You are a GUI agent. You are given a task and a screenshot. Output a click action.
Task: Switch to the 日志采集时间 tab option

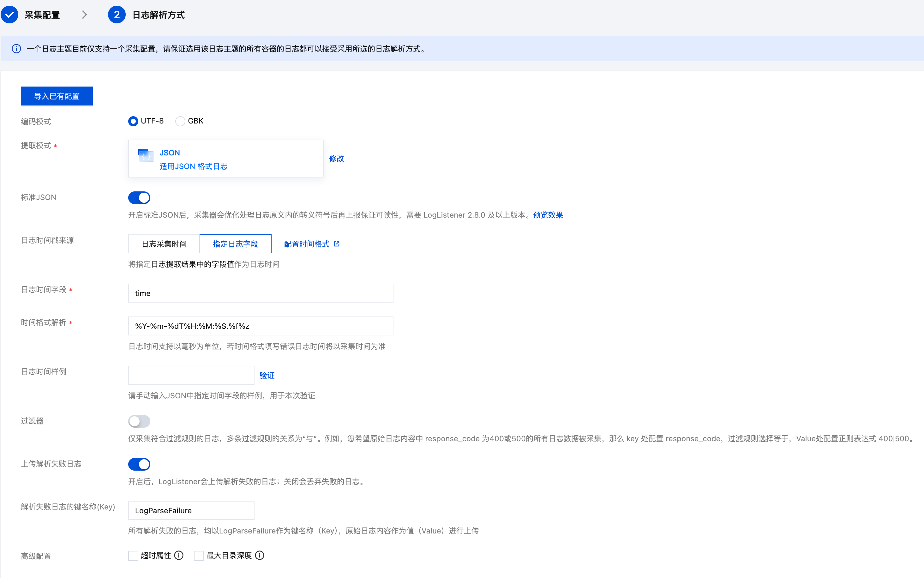click(x=164, y=244)
